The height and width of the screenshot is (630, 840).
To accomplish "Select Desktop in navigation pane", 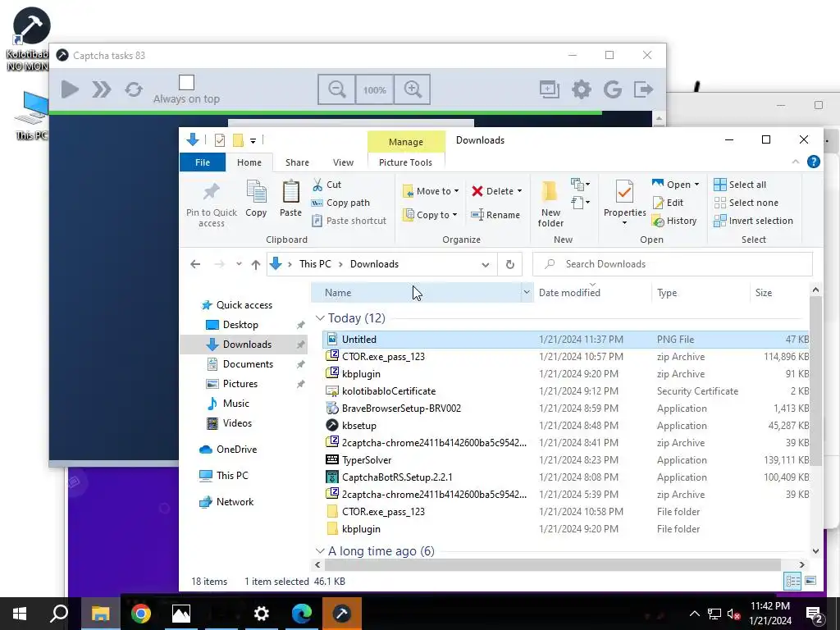I will [240, 325].
